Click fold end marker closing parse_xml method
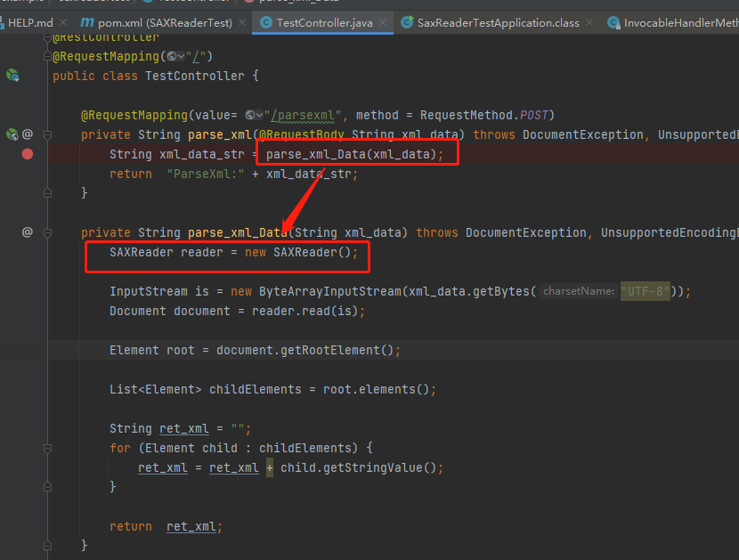Viewport: 739px width, 560px height. tap(47, 193)
